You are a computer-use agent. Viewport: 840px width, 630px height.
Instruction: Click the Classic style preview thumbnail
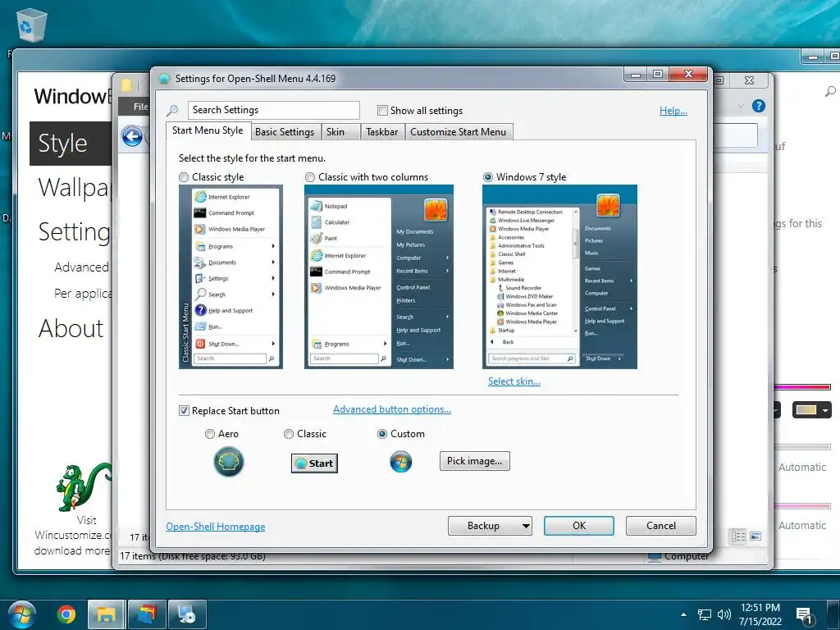pos(231,277)
